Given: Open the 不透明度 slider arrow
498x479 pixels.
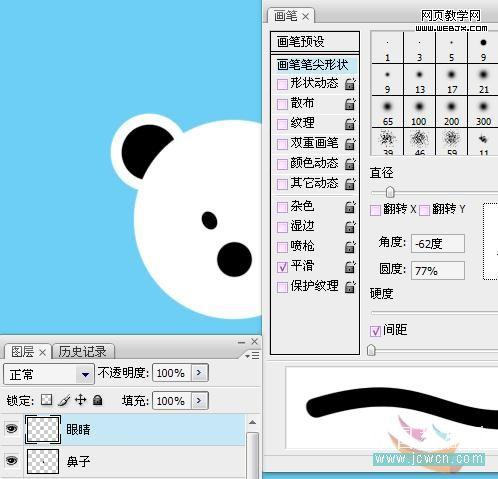Looking at the screenshot, I should click(x=199, y=372).
